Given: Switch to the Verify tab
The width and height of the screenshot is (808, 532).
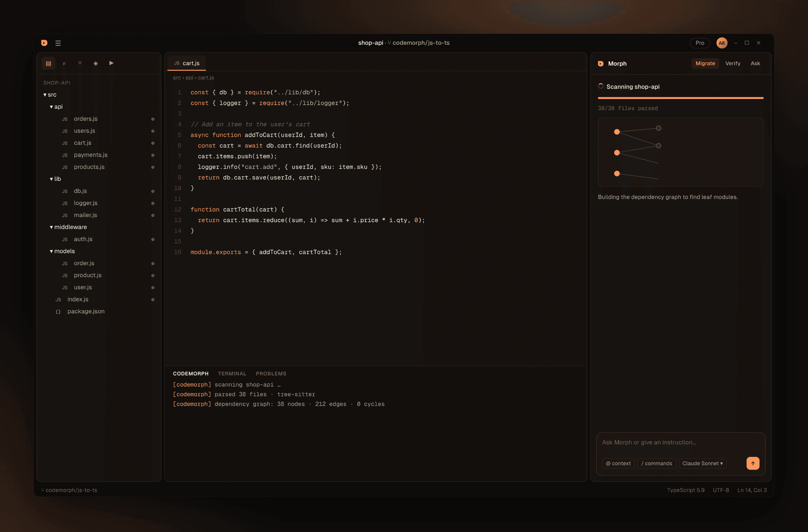Looking at the screenshot, I should pos(733,64).
